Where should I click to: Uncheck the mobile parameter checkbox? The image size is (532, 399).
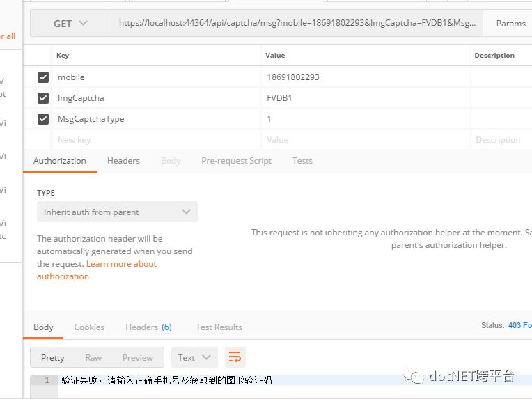[43, 77]
